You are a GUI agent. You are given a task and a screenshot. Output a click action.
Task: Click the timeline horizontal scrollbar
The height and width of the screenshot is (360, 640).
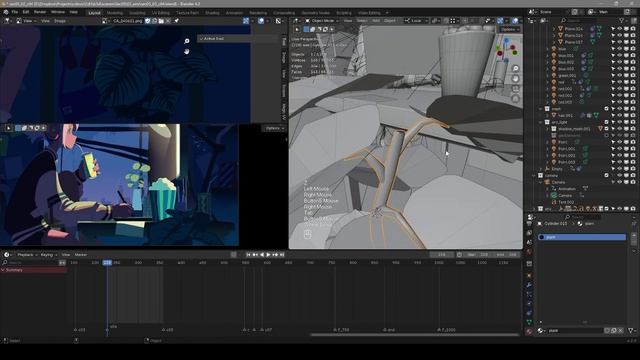(414, 335)
